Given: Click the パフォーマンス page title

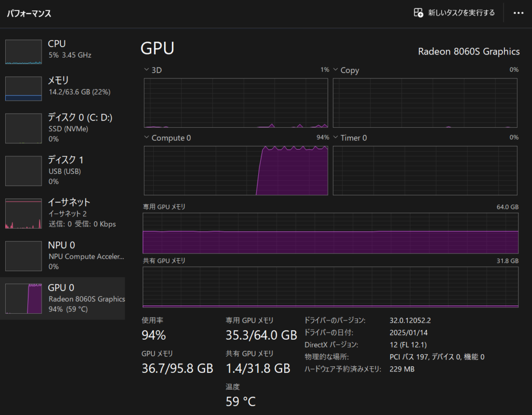Looking at the screenshot, I should (29, 14).
